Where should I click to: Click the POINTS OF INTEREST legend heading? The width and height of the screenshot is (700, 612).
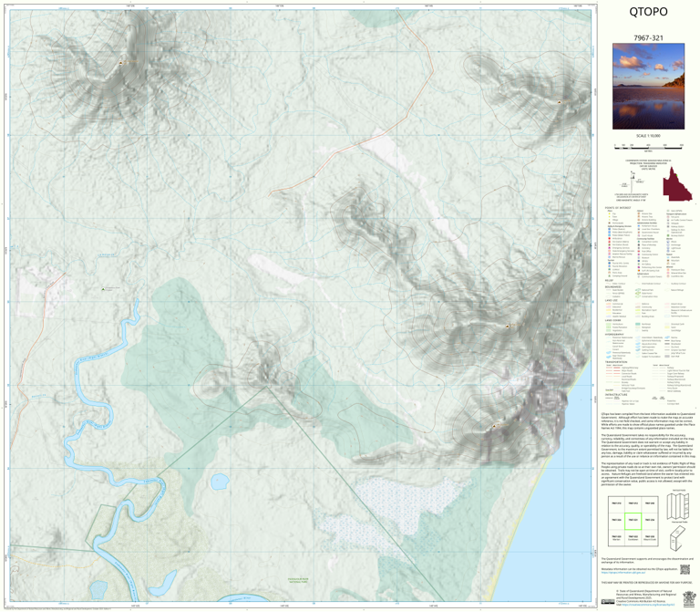[616, 208]
